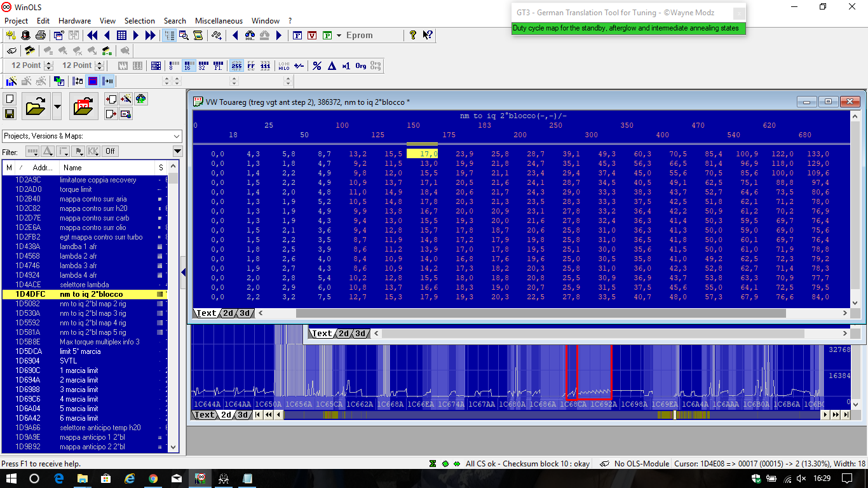Open the flag filter dropdown
868x488 pixels.
tap(78, 151)
